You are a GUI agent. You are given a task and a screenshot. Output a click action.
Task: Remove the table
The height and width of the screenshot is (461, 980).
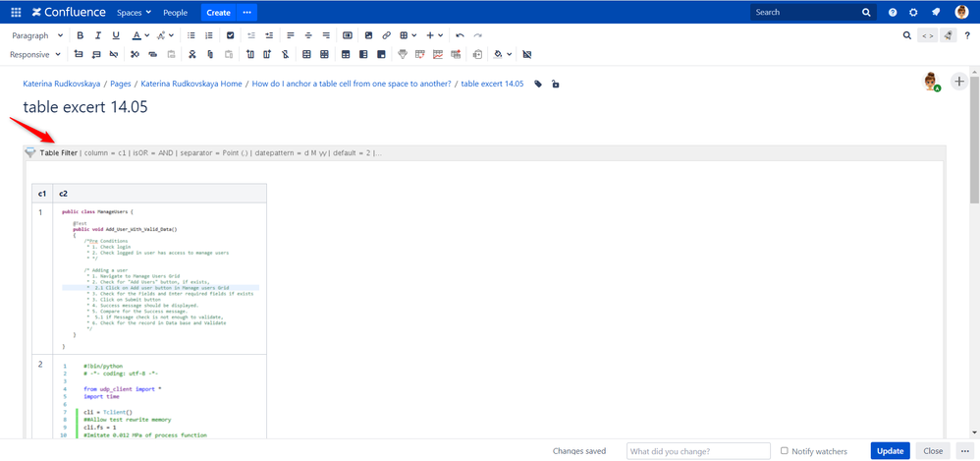click(527, 54)
